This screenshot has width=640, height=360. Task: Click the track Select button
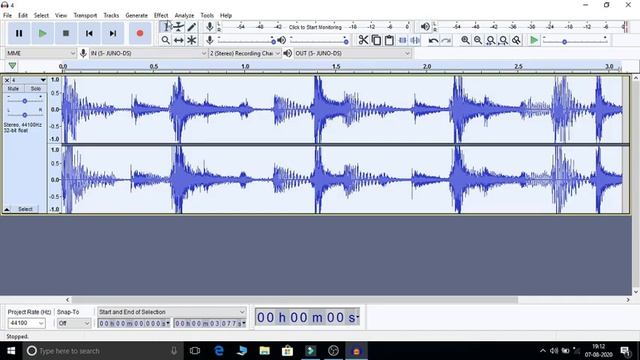[x=25, y=209]
